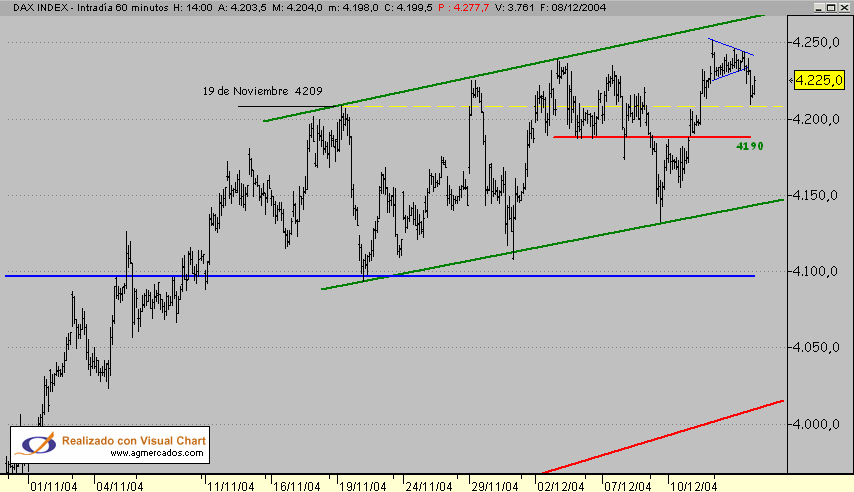This screenshot has height=492, width=854.
Task: Click the 04/11/04 date on time axis
Action: pos(119,486)
